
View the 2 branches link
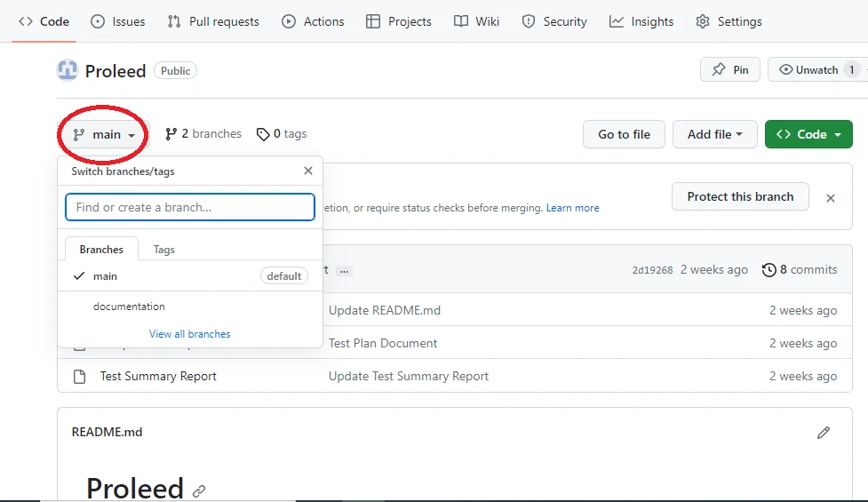203,134
